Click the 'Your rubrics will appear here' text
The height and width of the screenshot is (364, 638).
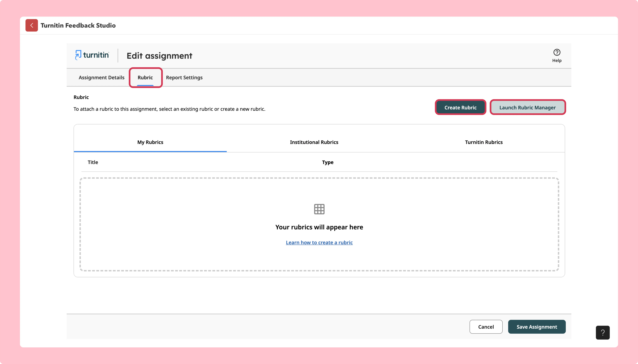tap(319, 227)
